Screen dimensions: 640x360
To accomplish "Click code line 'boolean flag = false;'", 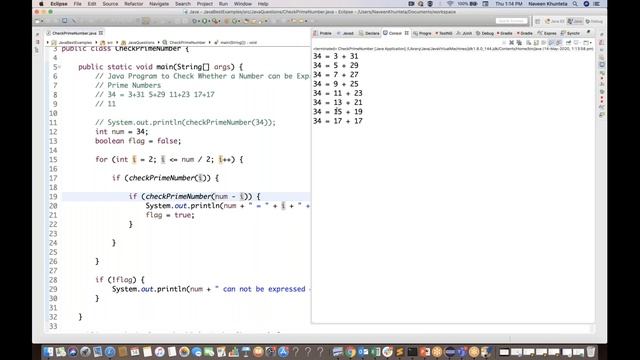I will 138,141.
